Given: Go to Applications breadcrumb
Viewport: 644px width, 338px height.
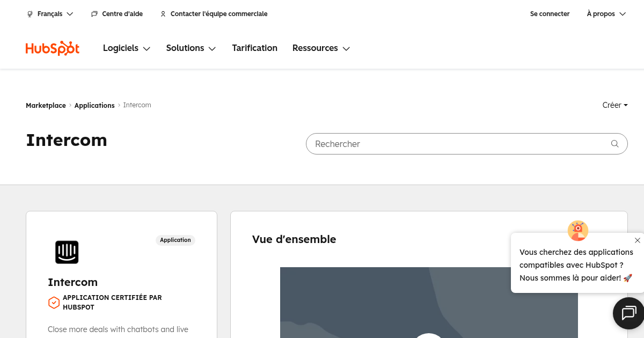Looking at the screenshot, I should (94, 105).
